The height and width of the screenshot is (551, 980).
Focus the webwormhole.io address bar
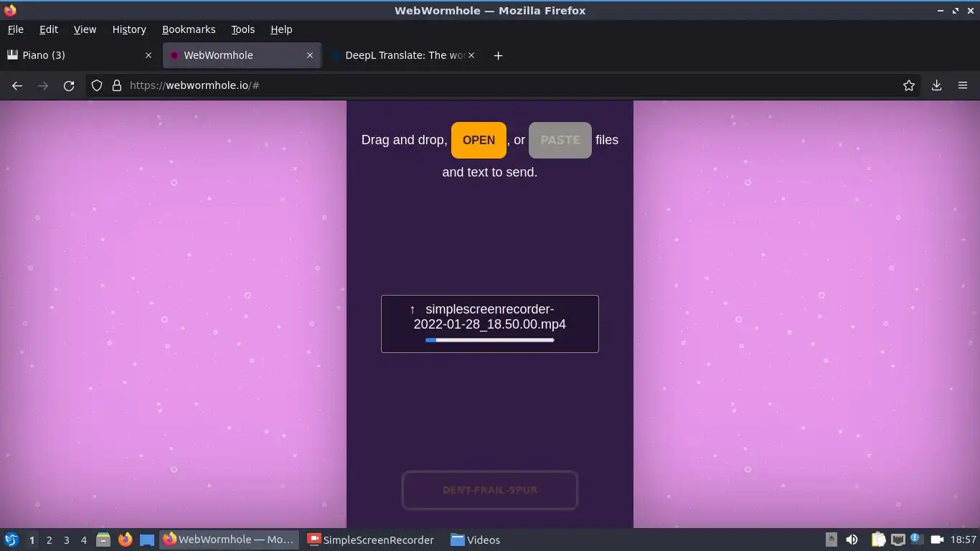[x=502, y=85]
